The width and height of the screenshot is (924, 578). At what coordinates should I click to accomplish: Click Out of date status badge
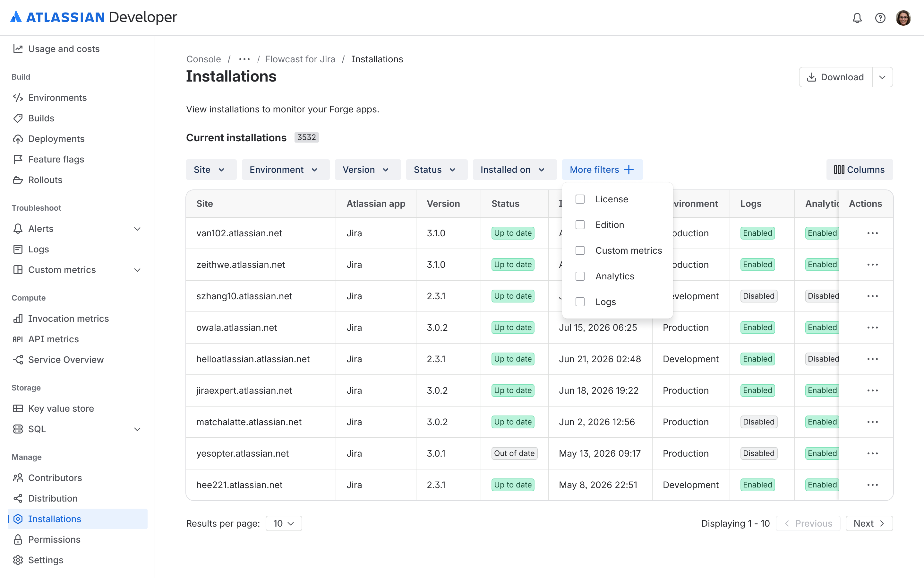coord(514,453)
